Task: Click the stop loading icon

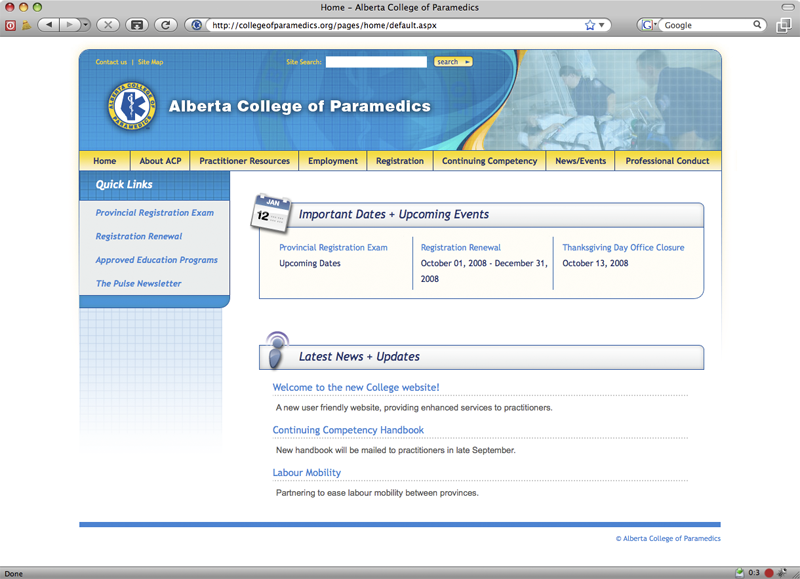Action: [108, 25]
